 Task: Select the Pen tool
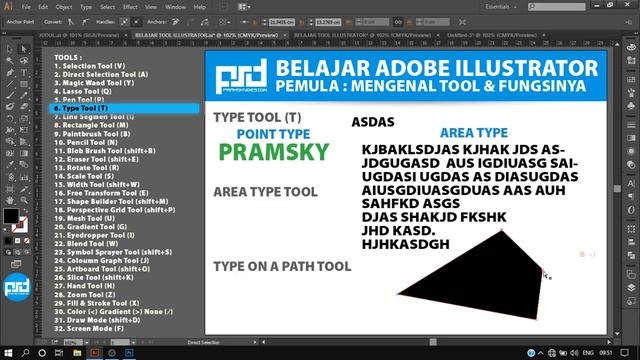pyautogui.click(x=10, y=73)
